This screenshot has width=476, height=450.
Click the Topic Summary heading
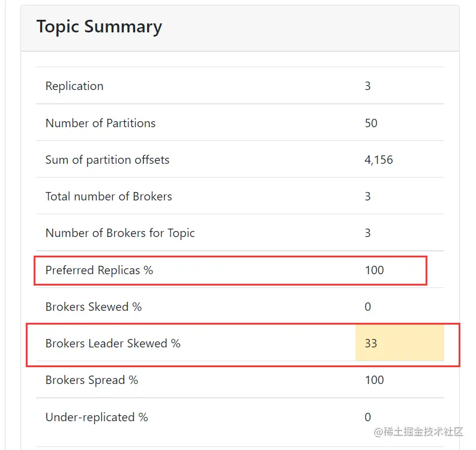coord(99,27)
